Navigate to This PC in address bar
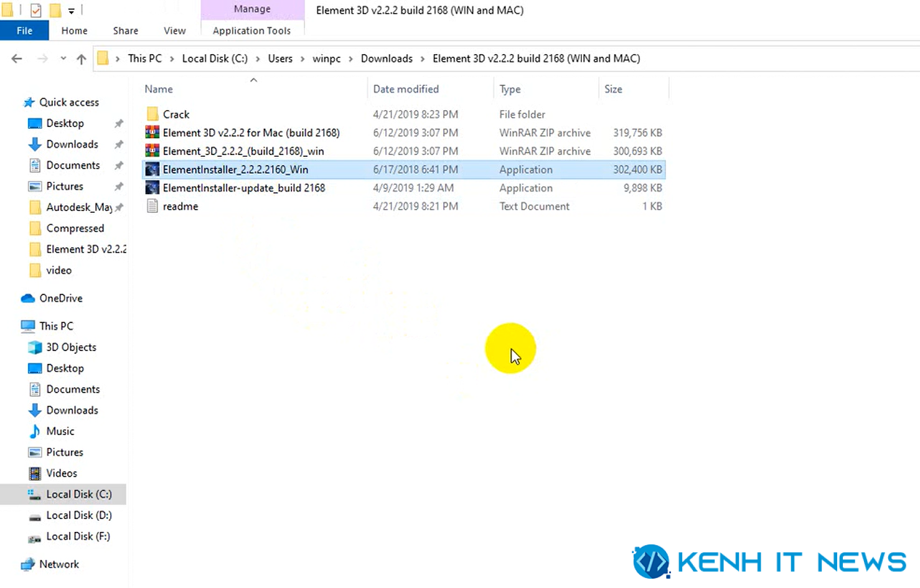920x588 pixels. click(x=144, y=58)
